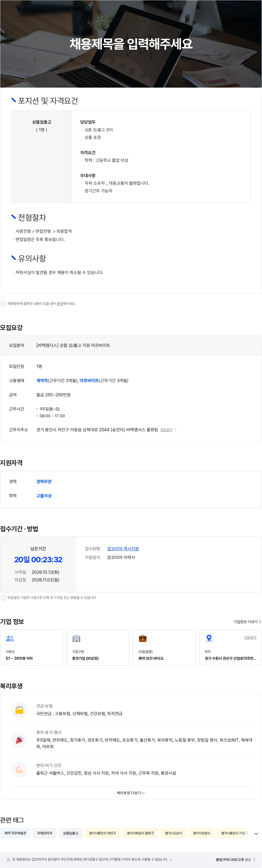This screenshot has height=868, width=262.
Task: Click the circle icon beside copyright notice
Action: pyautogui.click(x=8, y=859)
